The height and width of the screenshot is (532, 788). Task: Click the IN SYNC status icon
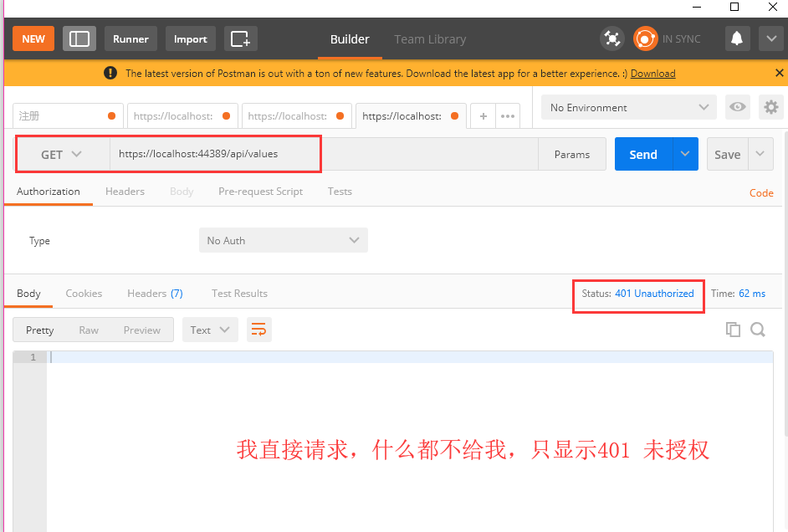click(645, 38)
